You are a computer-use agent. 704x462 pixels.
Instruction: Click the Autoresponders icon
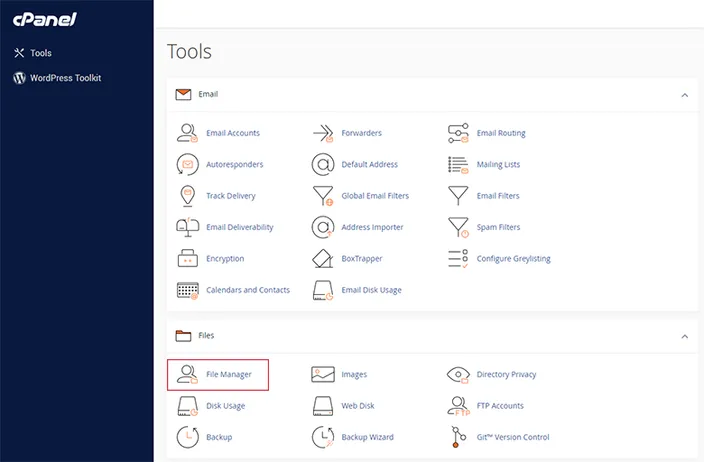(187, 164)
